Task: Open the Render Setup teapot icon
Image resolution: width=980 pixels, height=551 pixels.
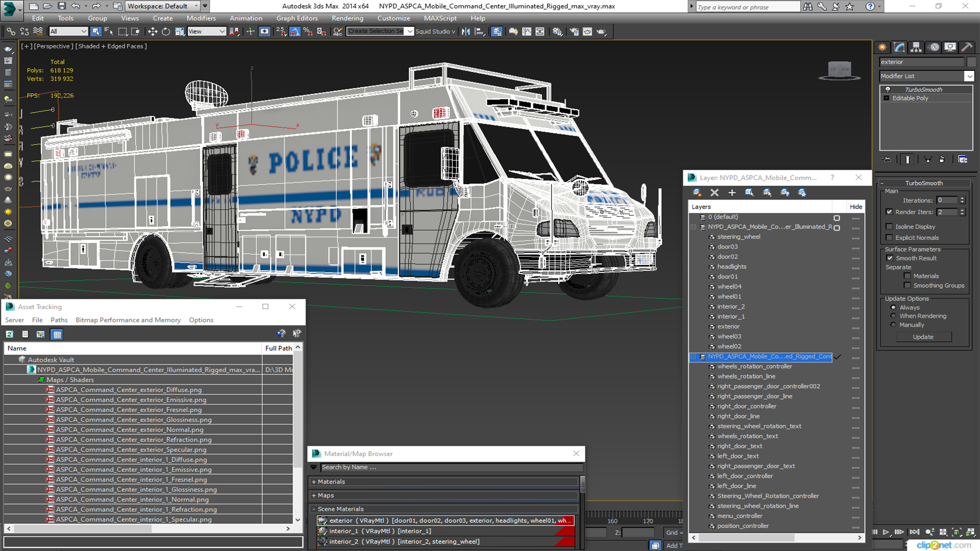Action: [574, 32]
